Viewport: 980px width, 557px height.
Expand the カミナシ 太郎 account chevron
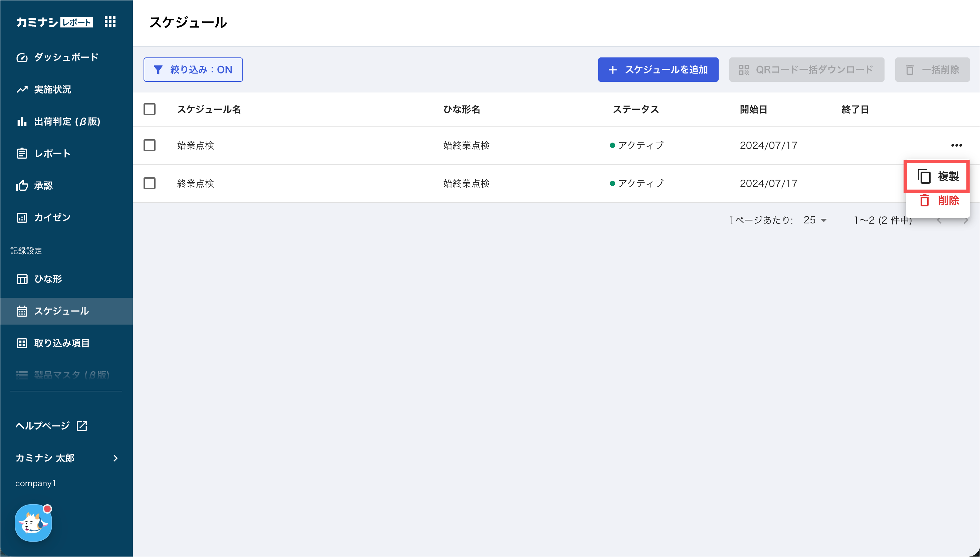coord(115,458)
